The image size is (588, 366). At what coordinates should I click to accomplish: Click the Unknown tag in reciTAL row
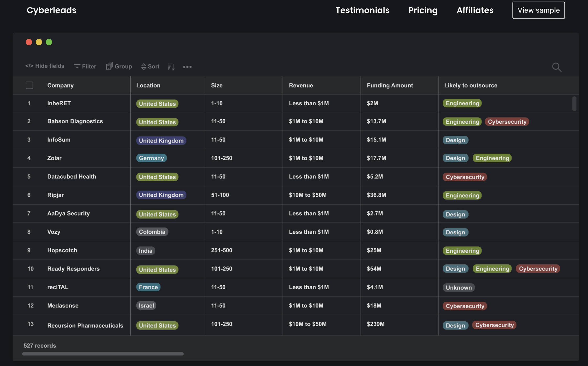[459, 287]
